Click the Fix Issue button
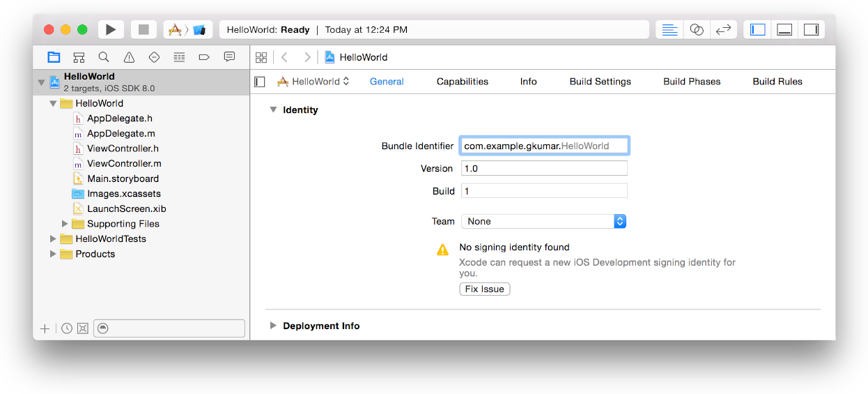Image resolution: width=868 pixels, height=394 pixels. (485, 289)
